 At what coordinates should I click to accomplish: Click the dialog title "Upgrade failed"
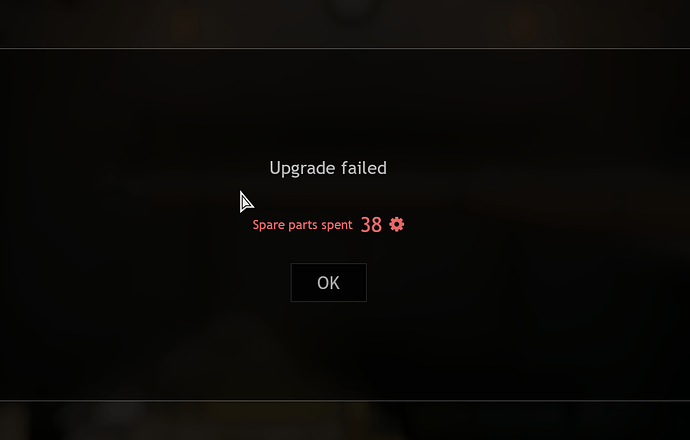pos(328,169)
